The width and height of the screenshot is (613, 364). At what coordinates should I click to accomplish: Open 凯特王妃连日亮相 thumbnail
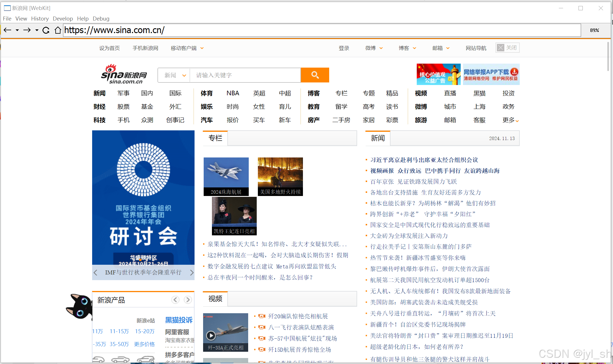234,216
